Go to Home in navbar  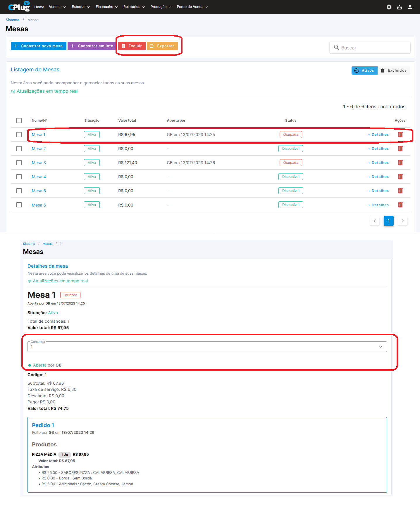click(x=39, y=7)
